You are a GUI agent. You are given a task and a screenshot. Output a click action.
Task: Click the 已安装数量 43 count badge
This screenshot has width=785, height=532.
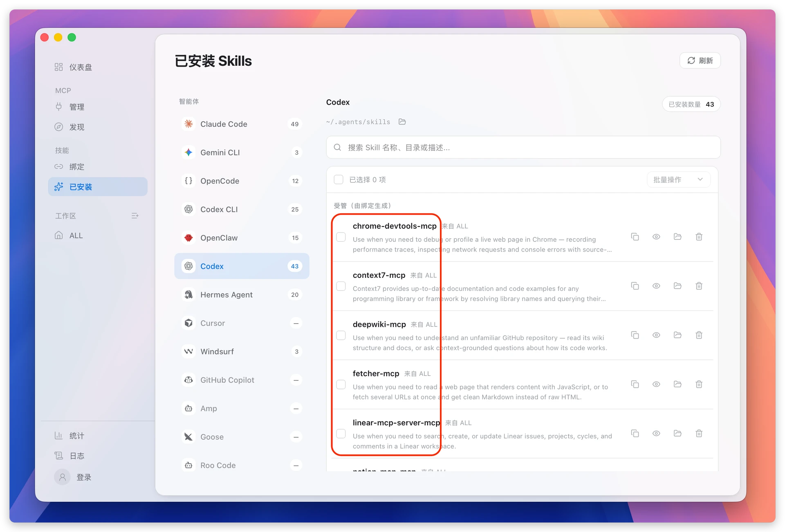tap(691, 104)
